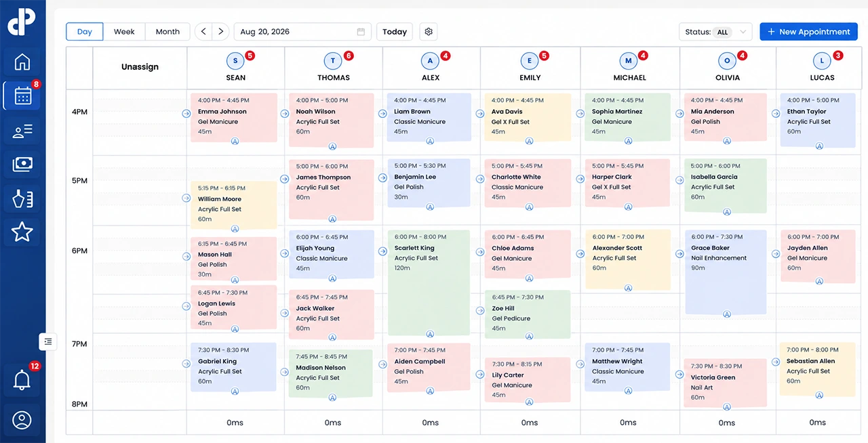Open calendar settings gear icon
Screen dimensions: 868x443
pyautogui.click(x=429, y=32)
